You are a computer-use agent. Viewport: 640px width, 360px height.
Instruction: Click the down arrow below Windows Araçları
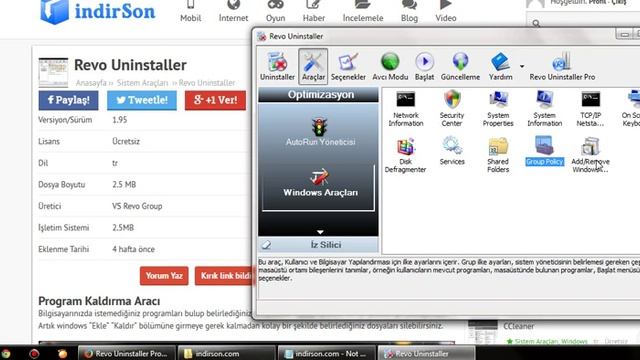point(320,232)
